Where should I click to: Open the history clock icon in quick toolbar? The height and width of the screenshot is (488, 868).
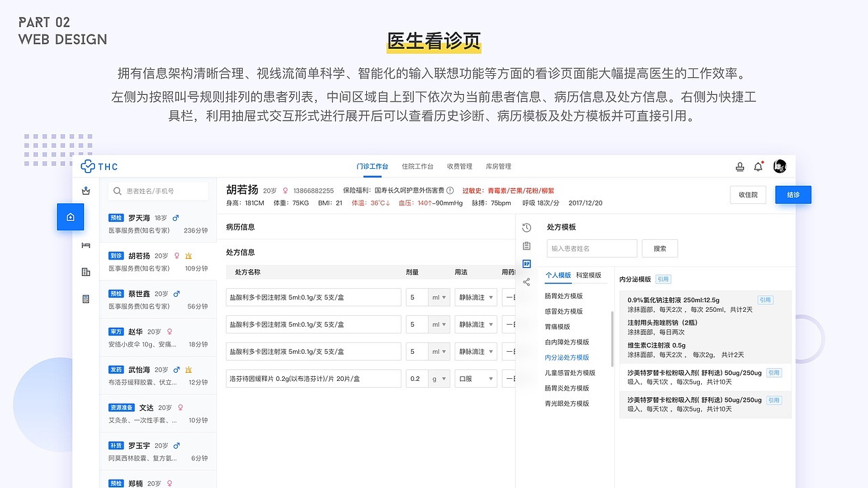pos(527,227)
